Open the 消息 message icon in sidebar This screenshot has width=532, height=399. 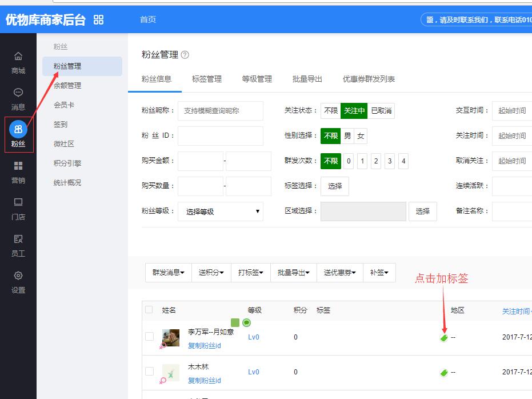point(18,93)
